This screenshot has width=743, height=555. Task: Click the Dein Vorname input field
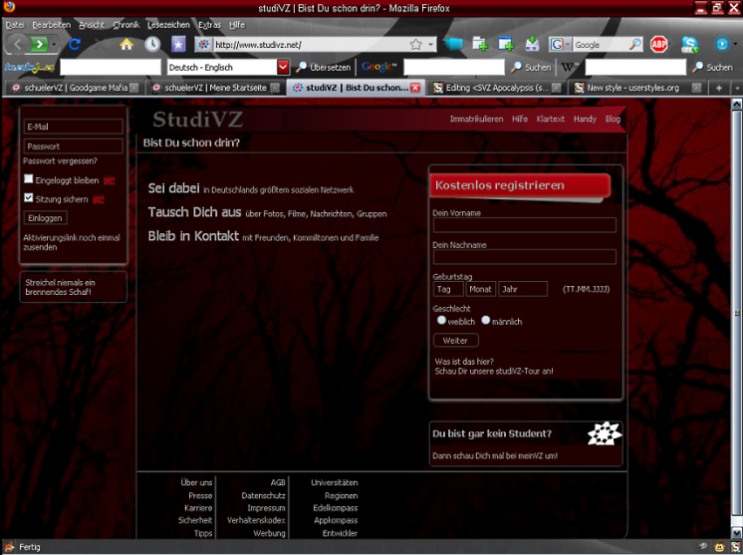(525, 225)
